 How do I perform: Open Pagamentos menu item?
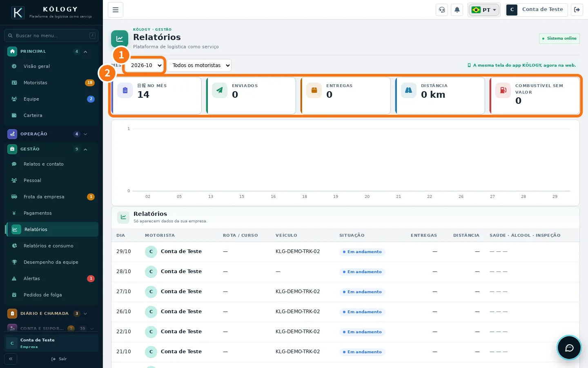[51, 213]
